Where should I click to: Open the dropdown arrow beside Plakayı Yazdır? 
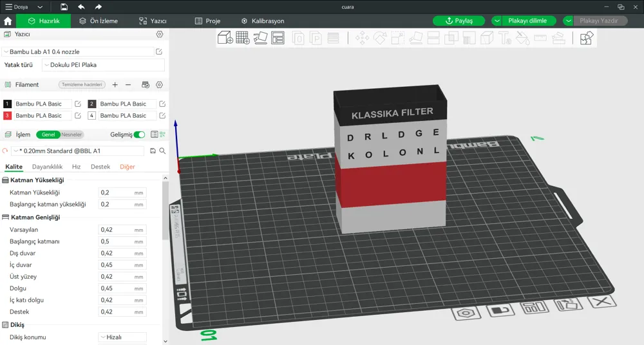[x=569, y=21]
